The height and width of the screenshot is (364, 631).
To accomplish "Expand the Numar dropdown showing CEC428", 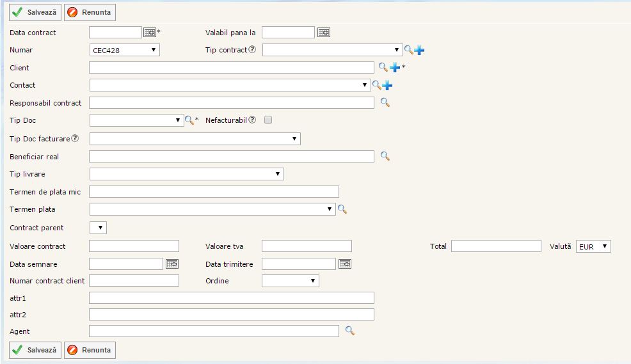I will click(125, 50).
